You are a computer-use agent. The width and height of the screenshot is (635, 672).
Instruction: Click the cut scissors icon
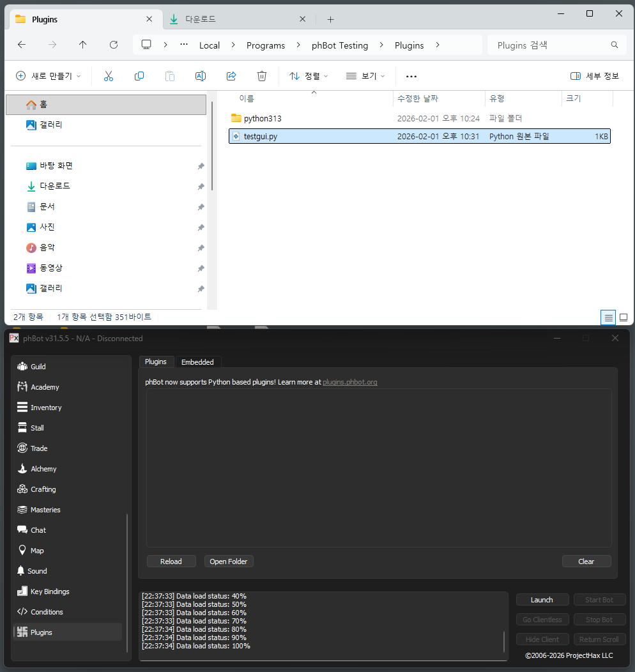[109, 76]
